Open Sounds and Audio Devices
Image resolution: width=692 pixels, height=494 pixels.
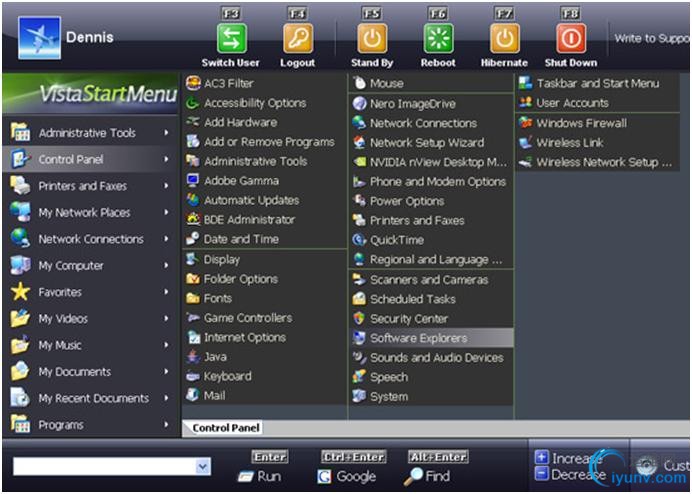(432, 357)
